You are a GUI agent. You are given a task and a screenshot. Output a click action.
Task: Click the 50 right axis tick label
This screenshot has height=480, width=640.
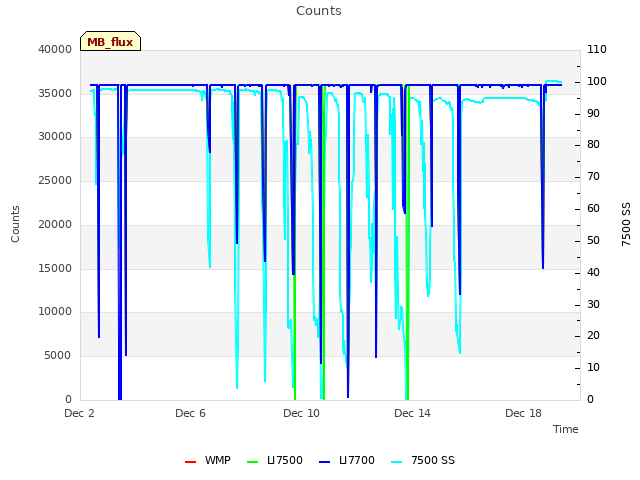(593, 240)
